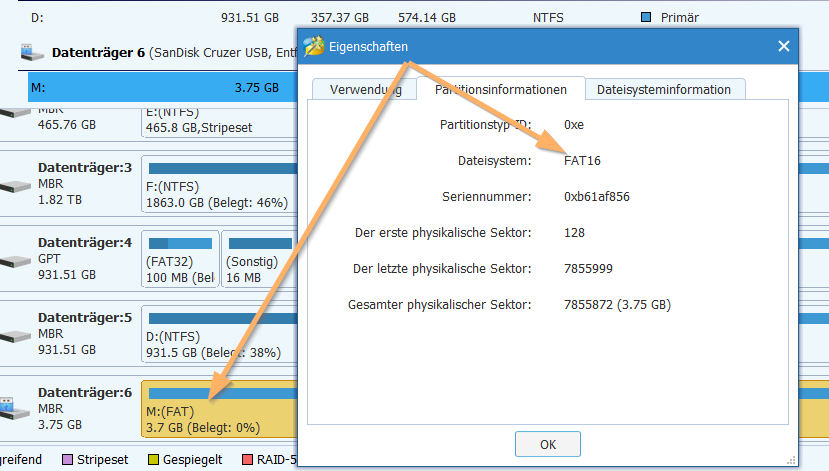
Task: Click total sector value 7855872 (3.75 GB)
Action: 617,304
